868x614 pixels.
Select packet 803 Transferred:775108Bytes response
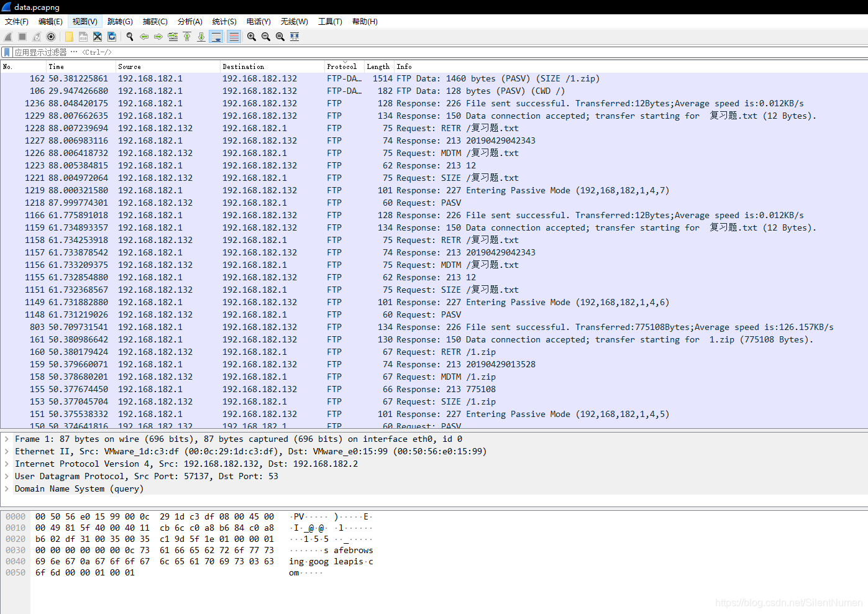click(x=434, y=327)
